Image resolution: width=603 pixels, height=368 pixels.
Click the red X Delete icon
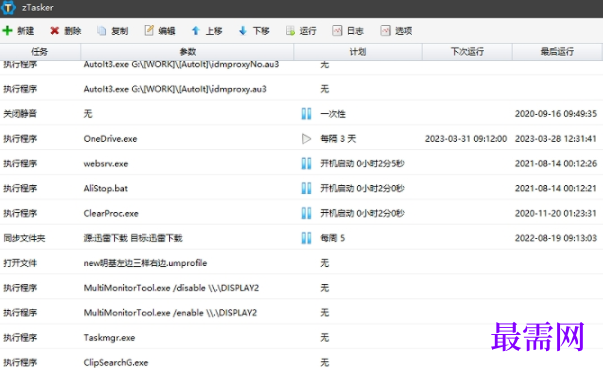point(55,30)
